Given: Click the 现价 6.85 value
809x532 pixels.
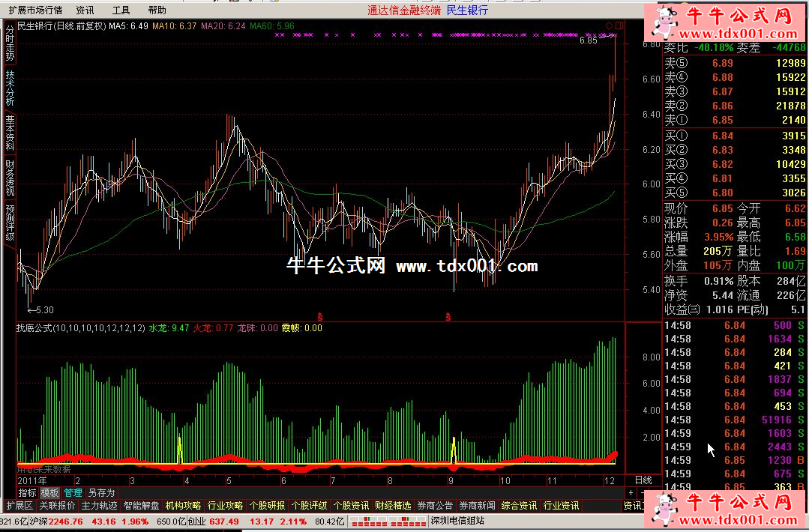Looking at the screenshot, I should (722, 208).
